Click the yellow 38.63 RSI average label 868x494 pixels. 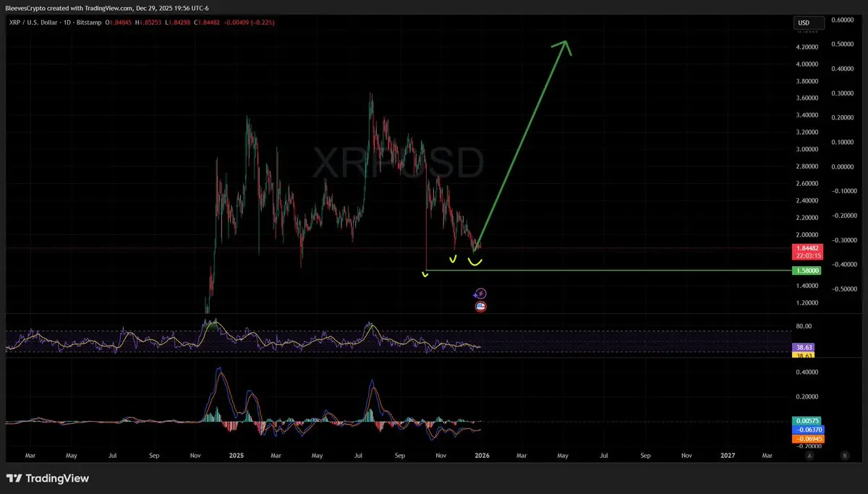pos(804,355)
